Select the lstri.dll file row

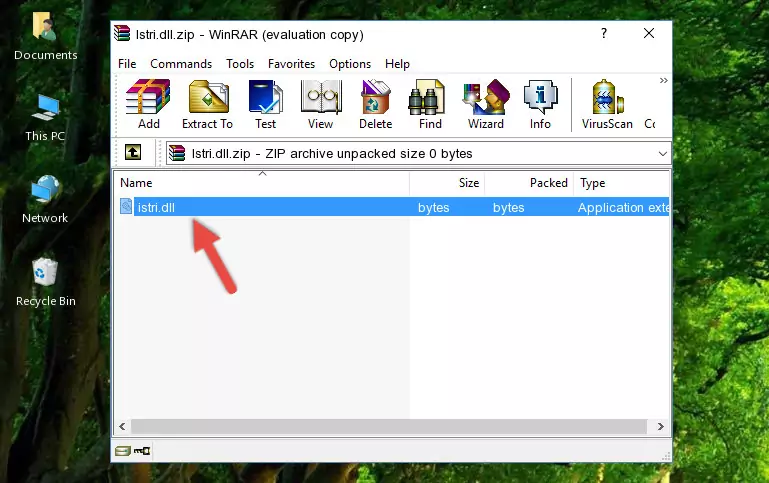(392, 207)
